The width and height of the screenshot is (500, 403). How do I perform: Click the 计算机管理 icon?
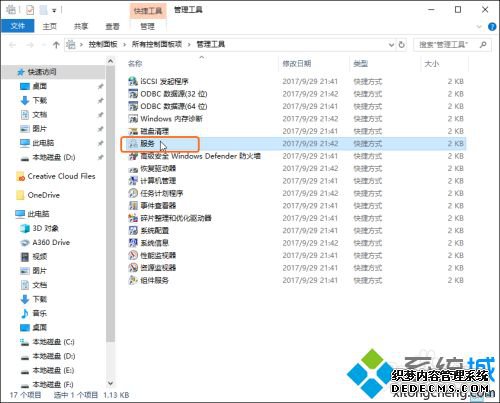[x=133, y=181]
